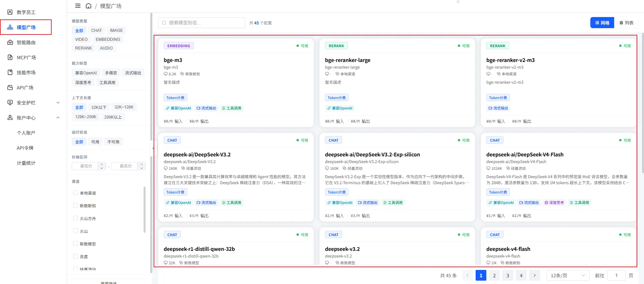Viewport: 644px width, 284px height.
Task: Open the deepseek-ai/DeepSeek-V4-Flash card title
Action: coord(525,154)
